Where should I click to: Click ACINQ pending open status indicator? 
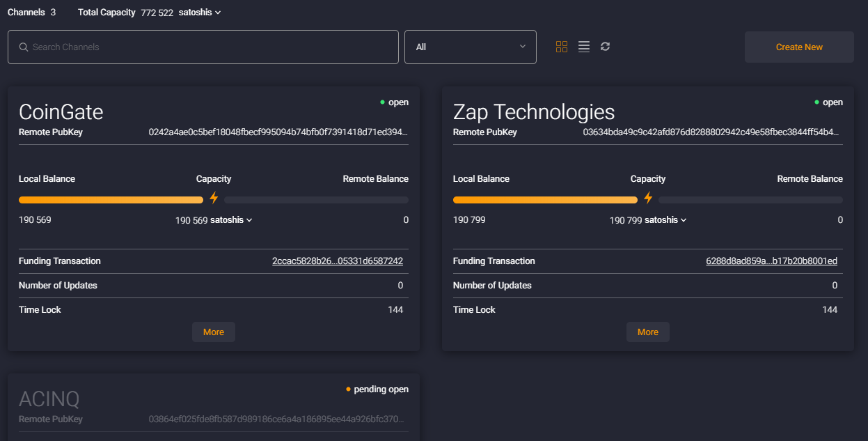point(377,389)
